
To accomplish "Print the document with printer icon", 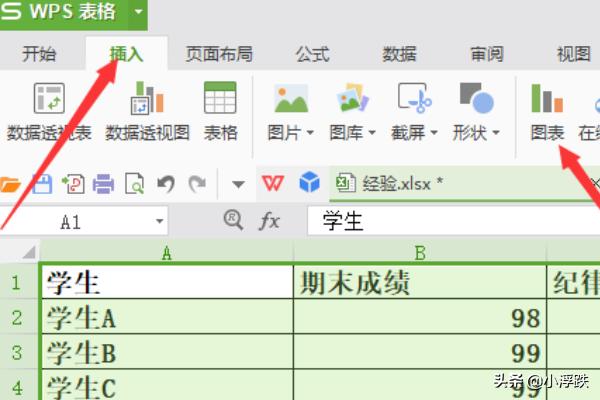I will (103, 184).
